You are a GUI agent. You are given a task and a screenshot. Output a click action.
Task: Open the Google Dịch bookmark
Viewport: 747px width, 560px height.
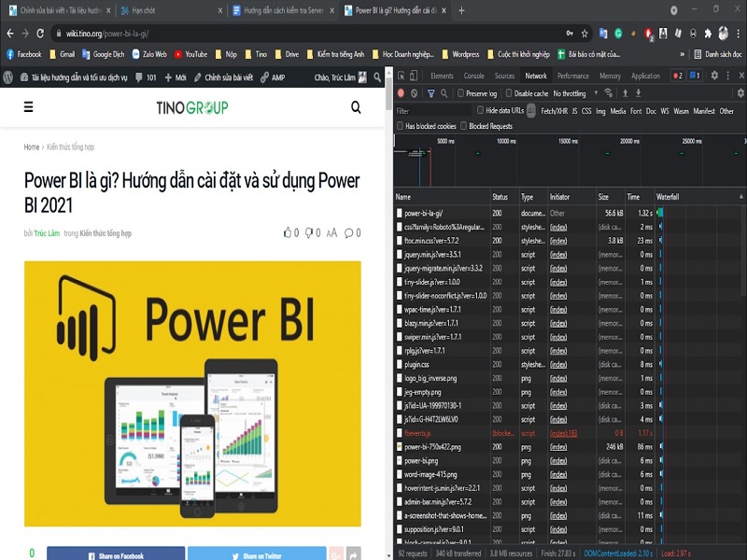click(103, 54)
